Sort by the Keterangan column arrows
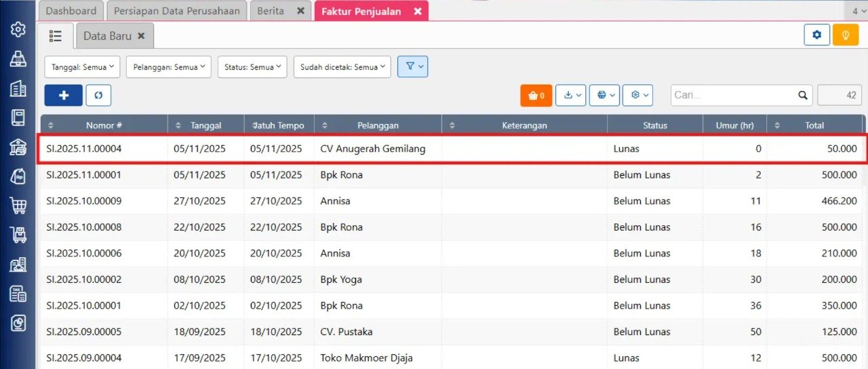Viewport: 868px width, 369px height. (x=452, y=125)
